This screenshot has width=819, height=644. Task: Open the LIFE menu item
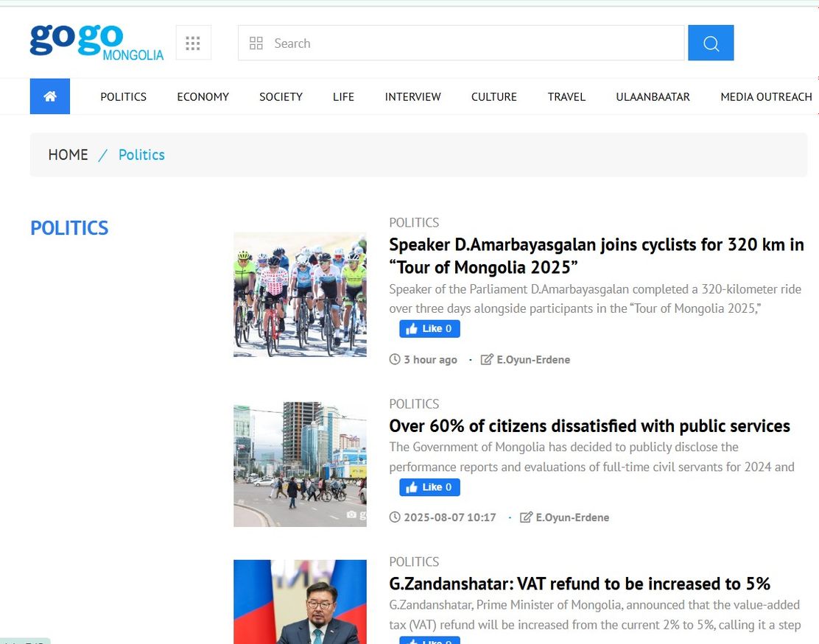click(x=343, y=96)
